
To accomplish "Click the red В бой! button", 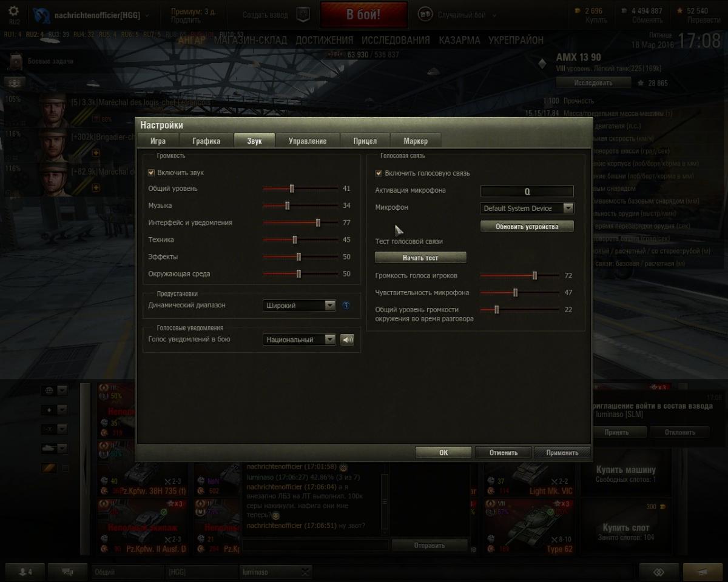I will pyautogui.click(x=363, y=15).
